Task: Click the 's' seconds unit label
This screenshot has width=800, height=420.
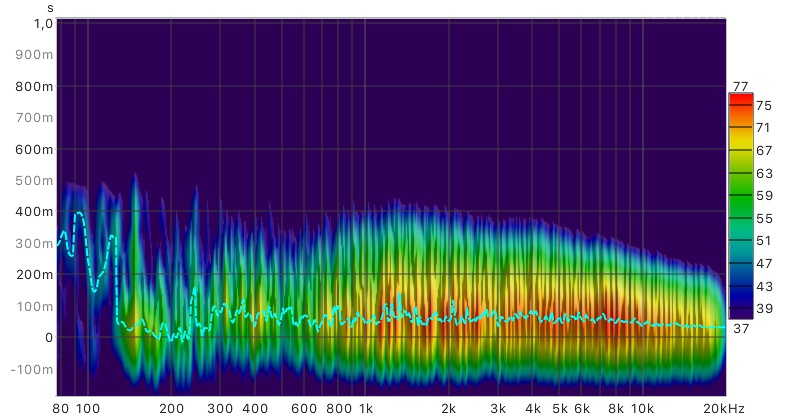Action: (x=50, y=8)
